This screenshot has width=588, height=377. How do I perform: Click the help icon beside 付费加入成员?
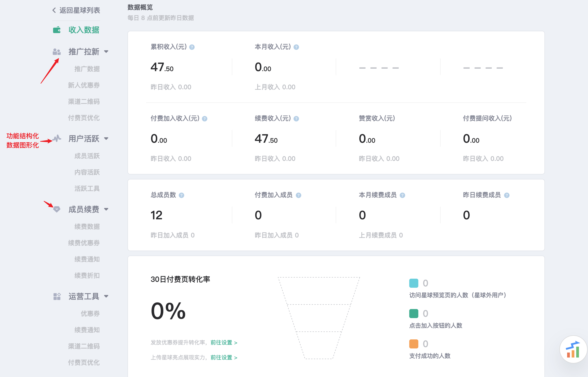298,195
